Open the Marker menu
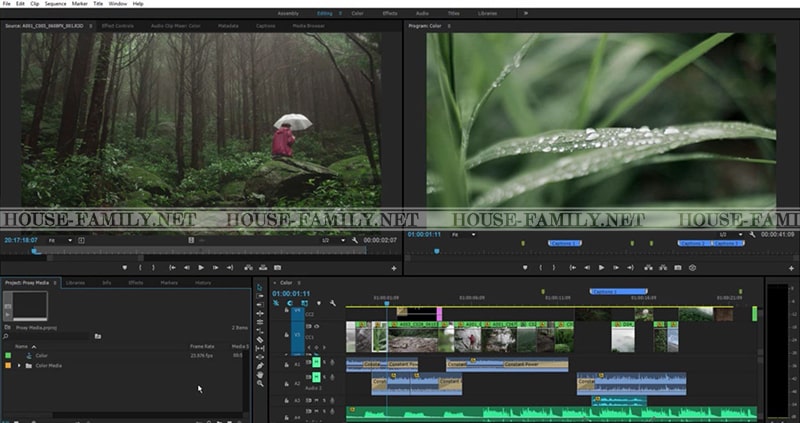Viewport: 800px width, 423px height. point(79,4)
